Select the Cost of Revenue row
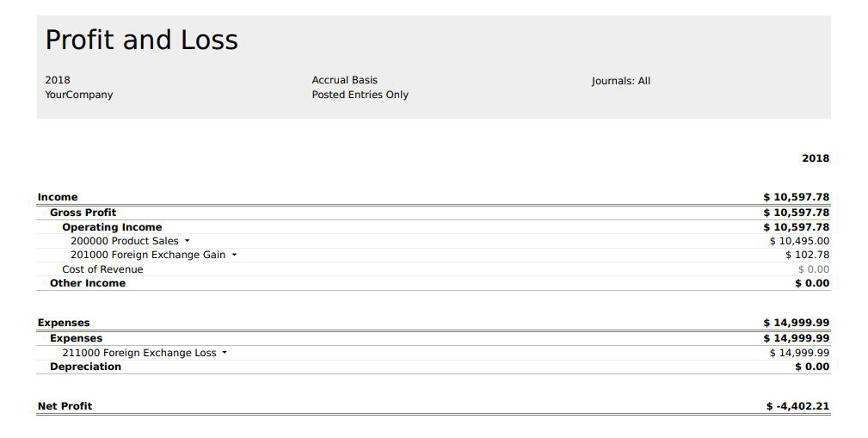The height and width of the screenshot is (438, 868). (x=434, y=269)
